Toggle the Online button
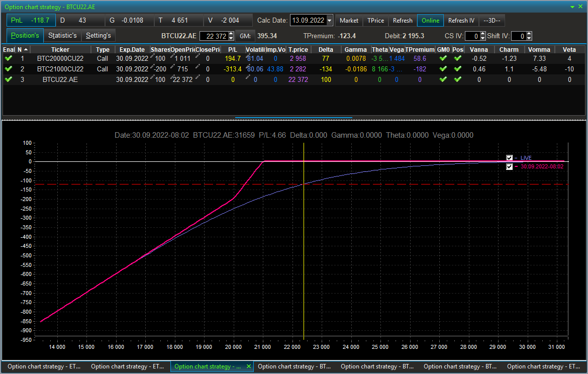Viewport: 588px width, 374px height. 430,21
